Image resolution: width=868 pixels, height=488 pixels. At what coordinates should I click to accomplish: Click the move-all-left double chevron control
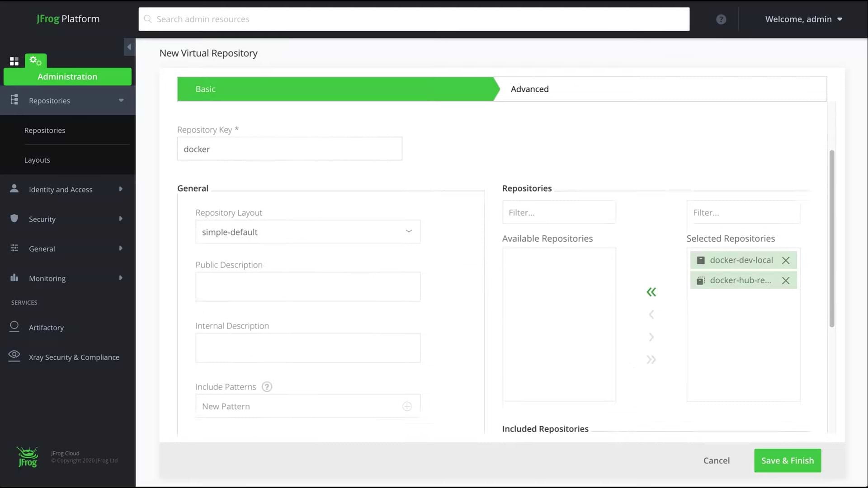tap(651, 291)
